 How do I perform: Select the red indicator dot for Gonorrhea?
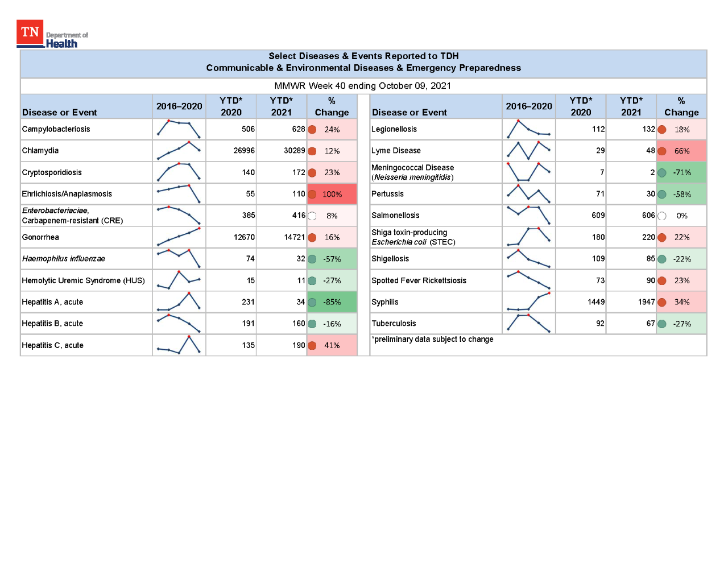(x=312, y=238)
